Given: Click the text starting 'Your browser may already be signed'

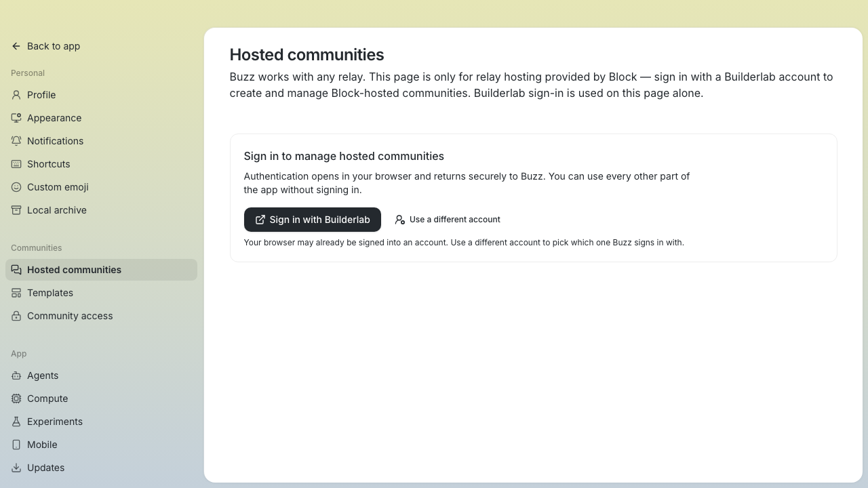Looking at the screenshot, I should (x=464, y=243).
